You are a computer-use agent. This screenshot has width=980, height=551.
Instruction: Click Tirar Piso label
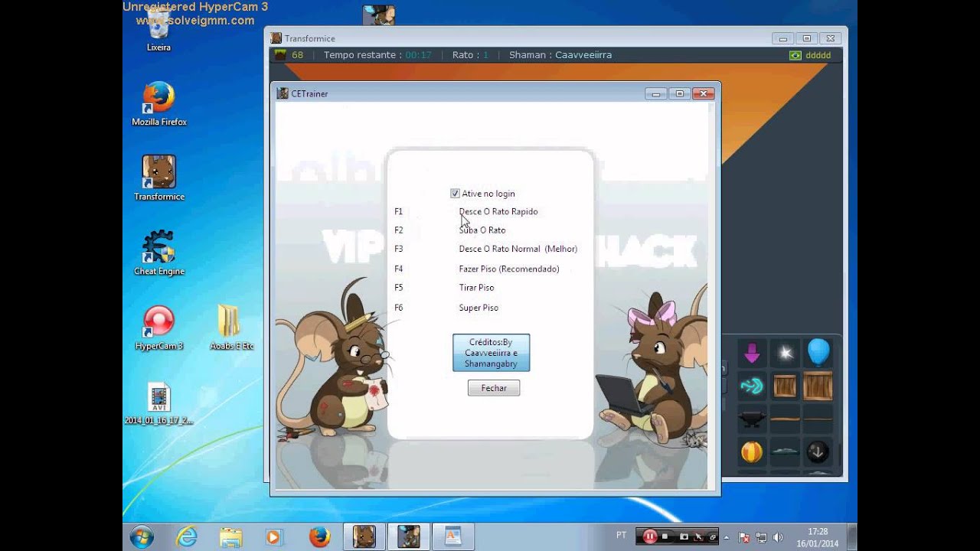tap(476, 288)
